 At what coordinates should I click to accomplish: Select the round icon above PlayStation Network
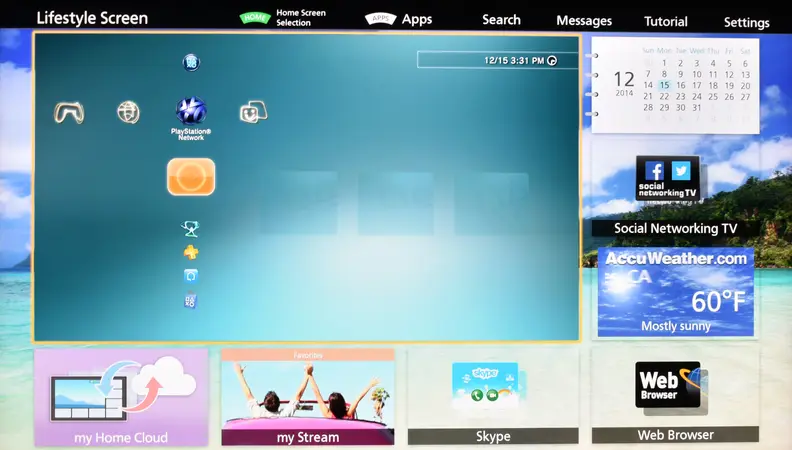coord(191,63)
